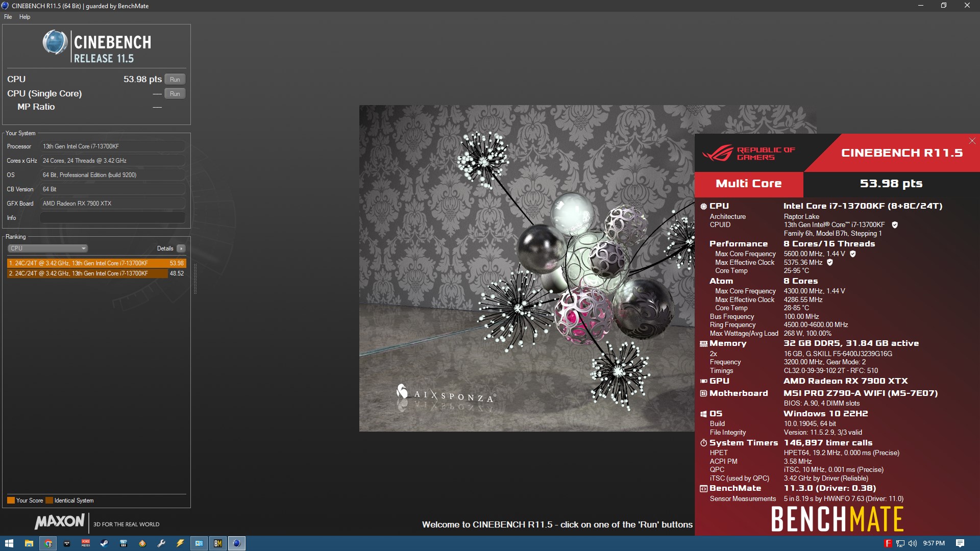Click the rendered benchmark scene image
The width and height of the screenshot is (980, 551).
click(527, 268)
